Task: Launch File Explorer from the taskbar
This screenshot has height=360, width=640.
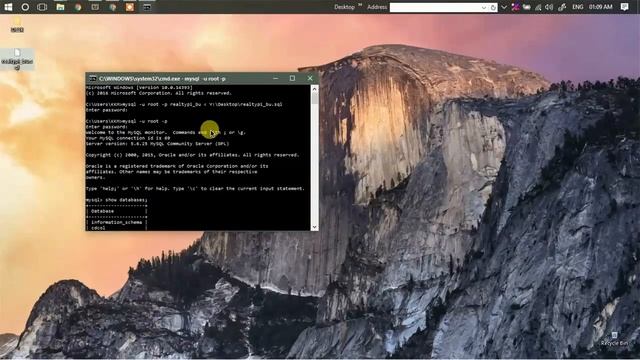Action: click(x=60, y=7)
